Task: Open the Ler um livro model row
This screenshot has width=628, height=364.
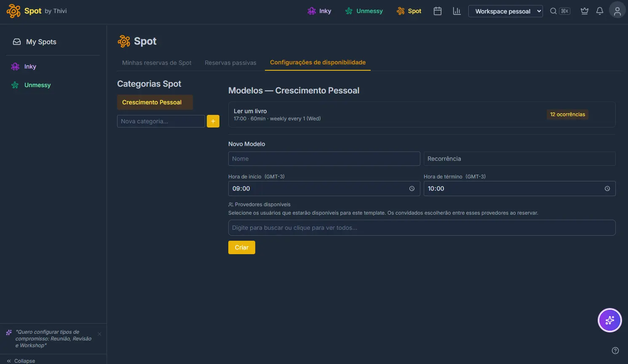Action: click(x=422, y=114)
